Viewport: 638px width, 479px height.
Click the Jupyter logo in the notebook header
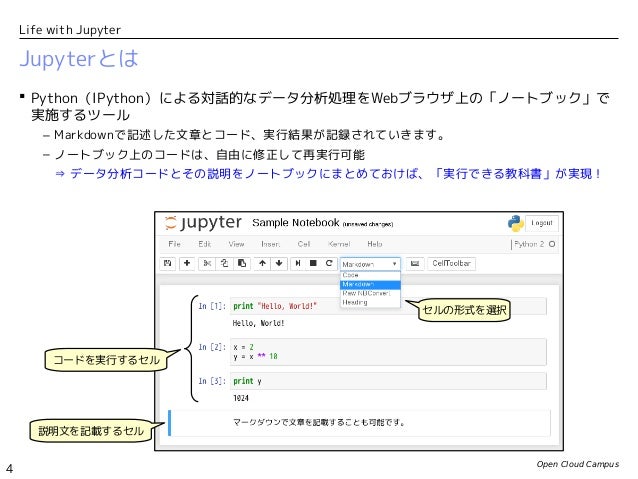[x=203, y=223]
